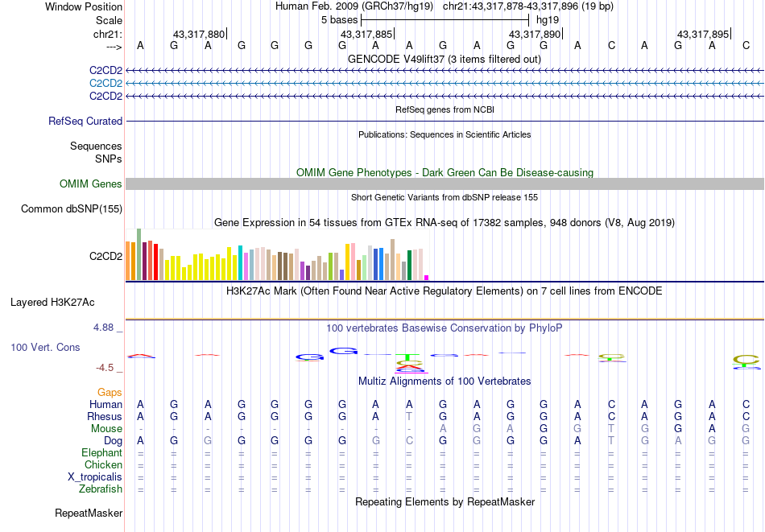Click the chr21:43,317,878-43,317,896 position header
765x532 pixels.
click(x=528, y=6)
